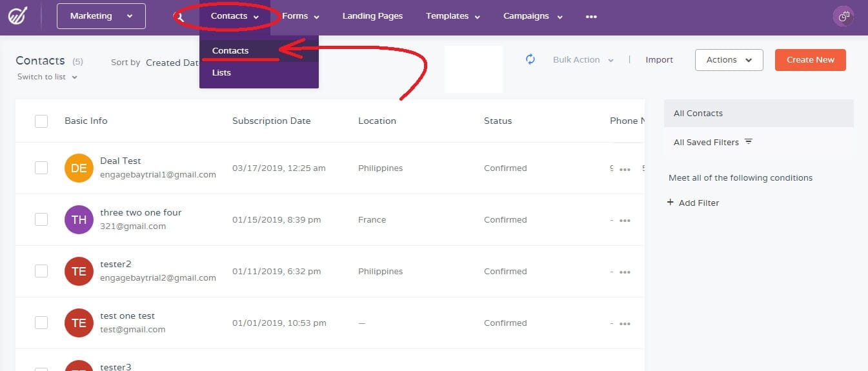Check the three two one four row checkbox
The height and width of the screenshot is (371, 868).
[41, 219]
